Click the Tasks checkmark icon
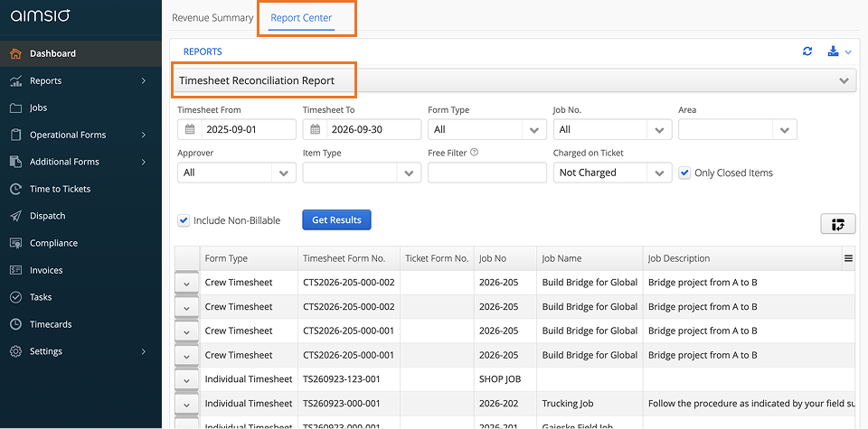The image size is (868, 429). coord(15,297)
